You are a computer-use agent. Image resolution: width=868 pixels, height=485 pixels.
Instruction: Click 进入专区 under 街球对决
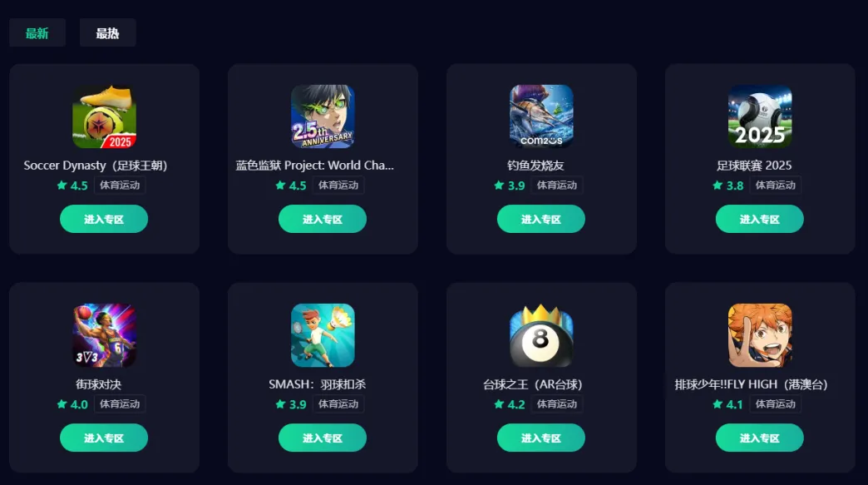pyautogui.click(x=104, y=438)
